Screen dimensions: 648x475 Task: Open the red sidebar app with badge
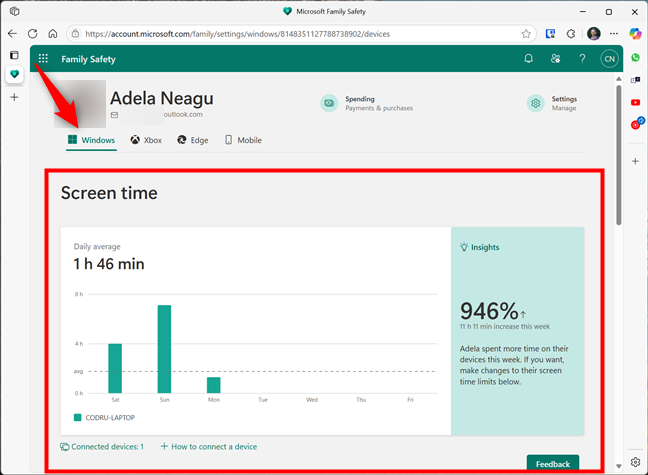637,123
